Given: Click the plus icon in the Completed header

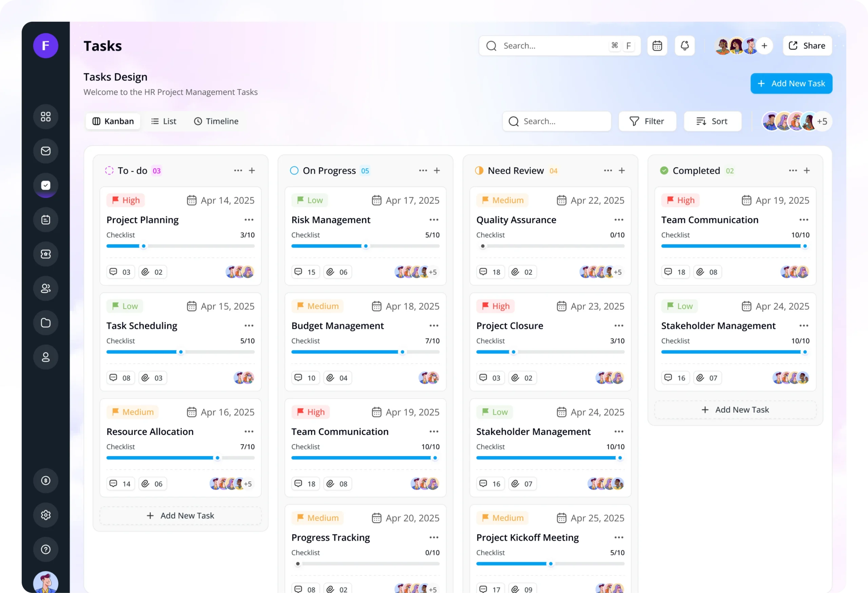Looking at the screenshot, I should [807, 170].
